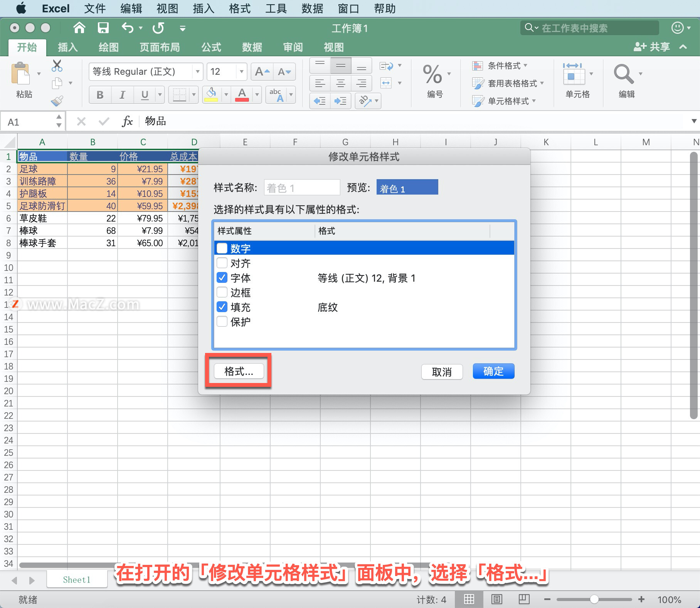Expand the font color dropdown arrow
This screenshot has width=700, height=608.
tap(257, 95)
